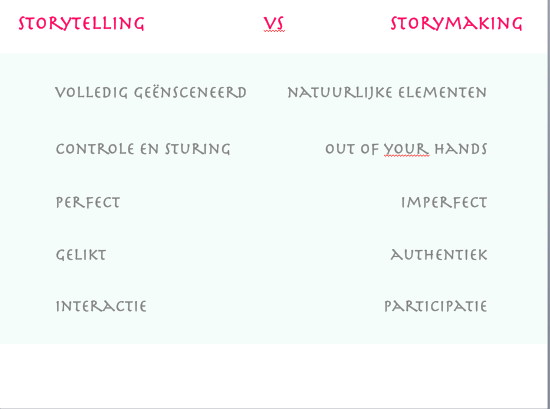The width and height of the screenshot is (550, 409).
Task: Click the word ELEMENTEN
Action: pyautogui.click(x=443, y=93)
